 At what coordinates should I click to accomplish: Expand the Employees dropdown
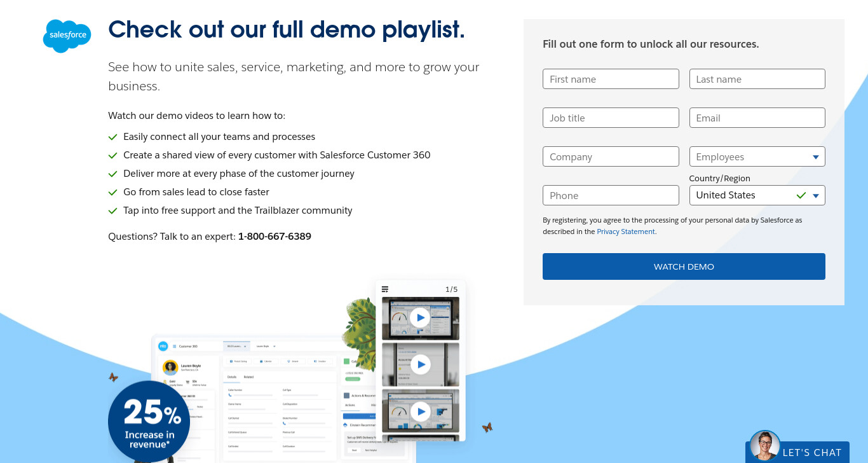(757, 156)
